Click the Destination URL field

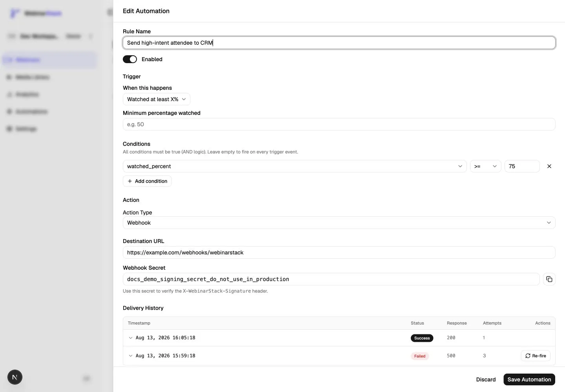[x=339, y=252]
